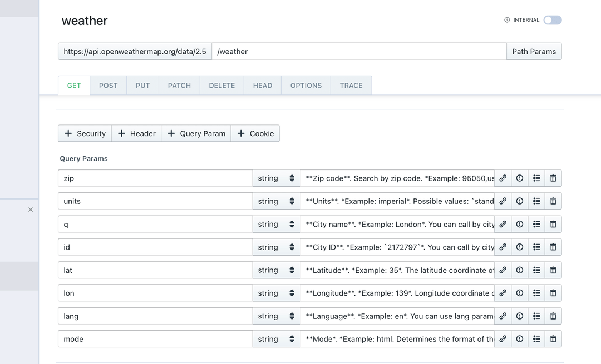
Task: Click the required alert icon for lon parameter
Action: click(520, 293)
